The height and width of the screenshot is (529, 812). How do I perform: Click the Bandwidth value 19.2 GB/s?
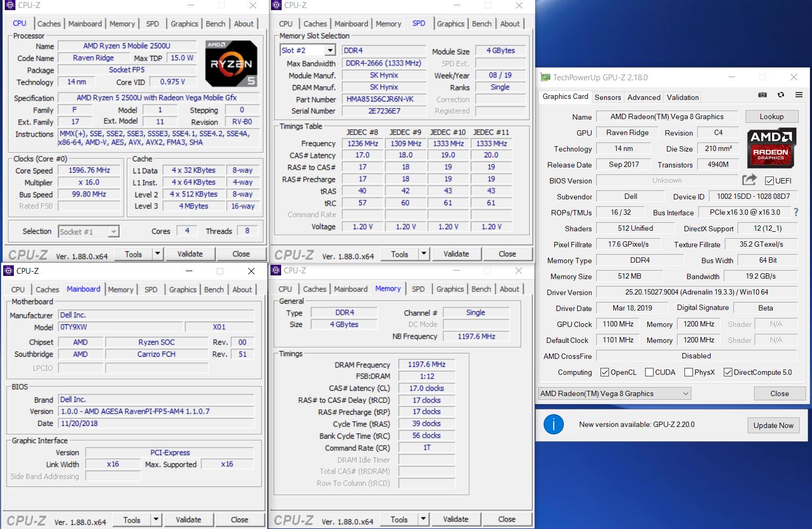tap(760, 276)
